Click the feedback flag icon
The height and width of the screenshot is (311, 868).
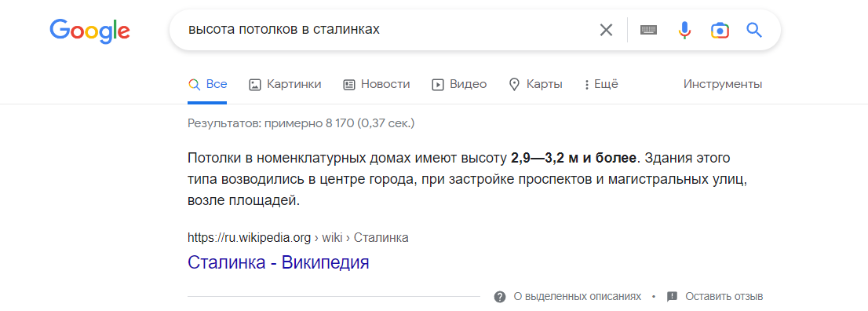click(672, 297)
